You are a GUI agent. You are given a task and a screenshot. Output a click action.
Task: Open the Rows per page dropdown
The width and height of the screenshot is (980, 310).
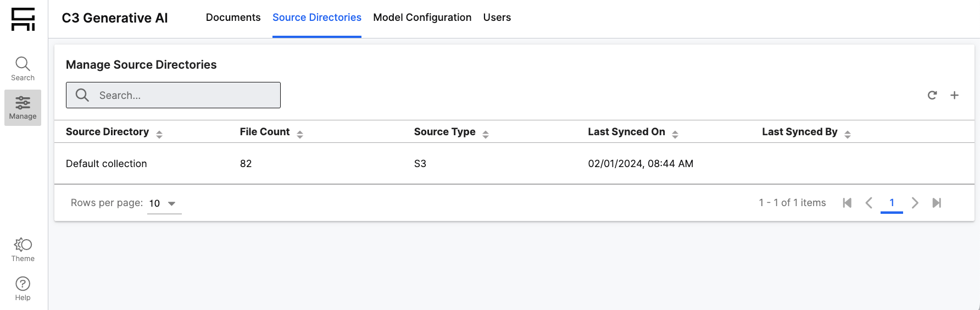[164, 203]
